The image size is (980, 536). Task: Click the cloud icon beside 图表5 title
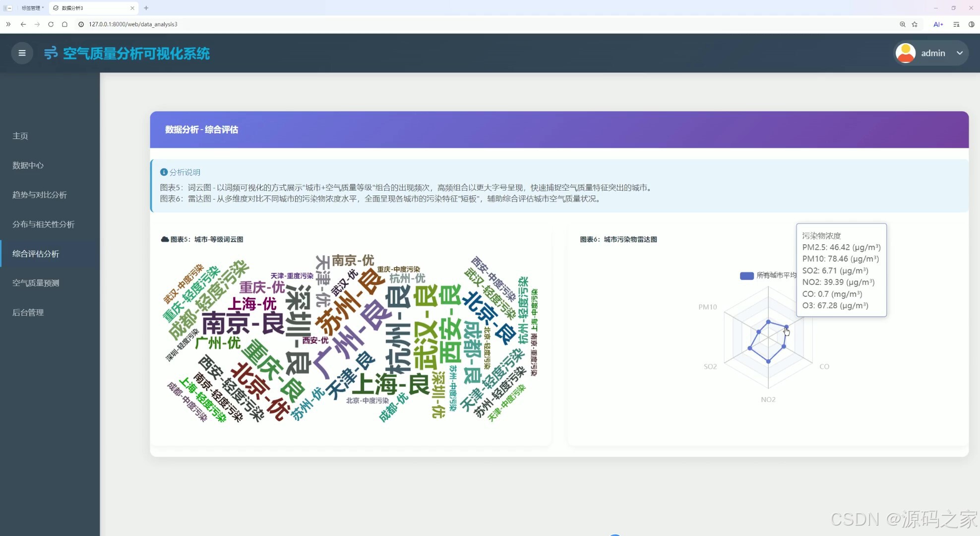pyautogui.click(x=164, y=239)
